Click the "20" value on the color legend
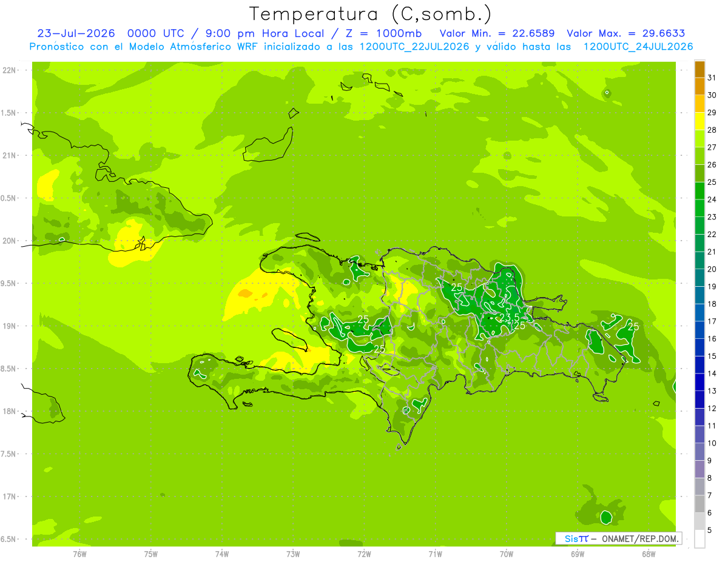The image size is (728, 562). [712, 269]
